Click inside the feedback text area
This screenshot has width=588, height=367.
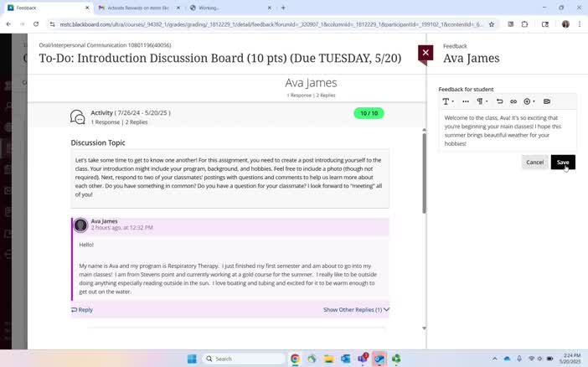point(508,131)
